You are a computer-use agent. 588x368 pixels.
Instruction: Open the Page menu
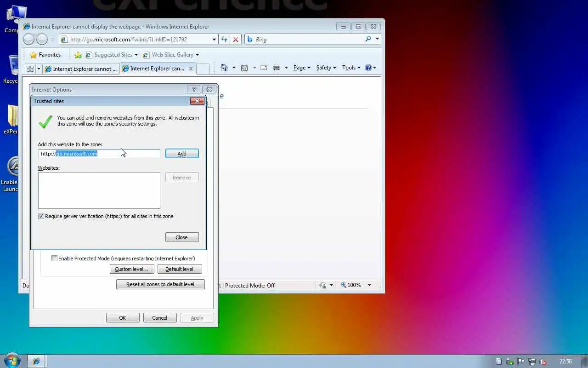pos(302,68)
